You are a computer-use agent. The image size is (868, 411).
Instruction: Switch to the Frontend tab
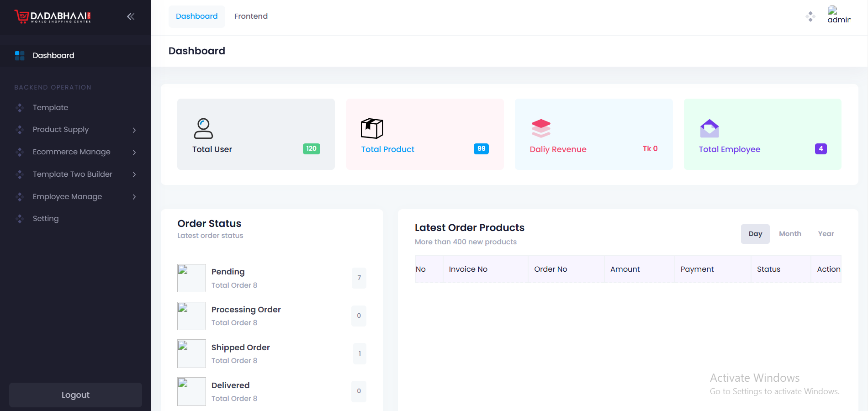(x=251, y=16)
